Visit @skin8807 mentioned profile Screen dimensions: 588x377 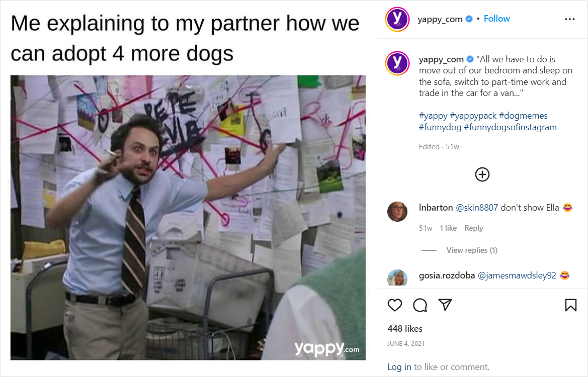(477, 208)
